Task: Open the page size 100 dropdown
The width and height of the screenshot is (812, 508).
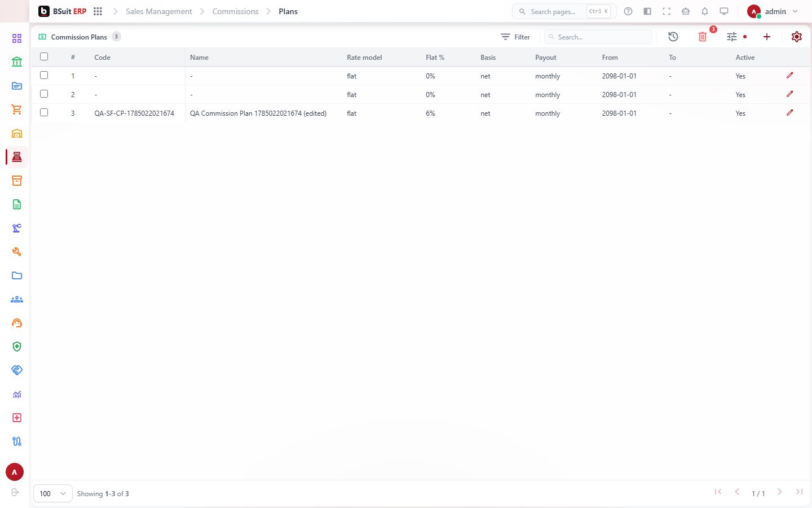Action: point(53,493)
